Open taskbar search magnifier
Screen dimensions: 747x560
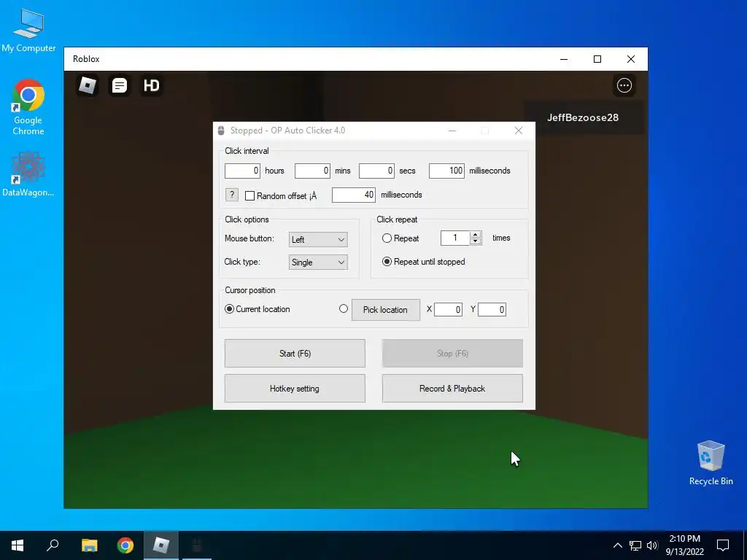pyautogui.click(x=53, y=545)
